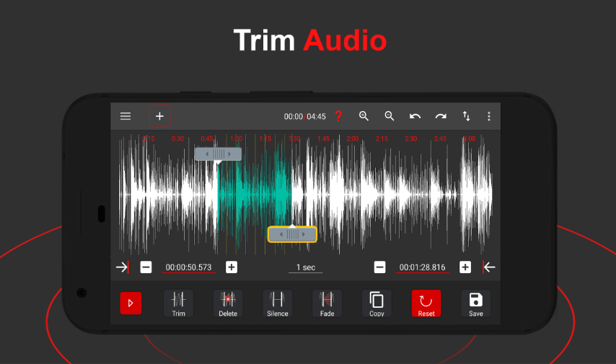616x364 pixels.
Task: Grab the yellow end selection handle
Action: click(x=292, y=234)
